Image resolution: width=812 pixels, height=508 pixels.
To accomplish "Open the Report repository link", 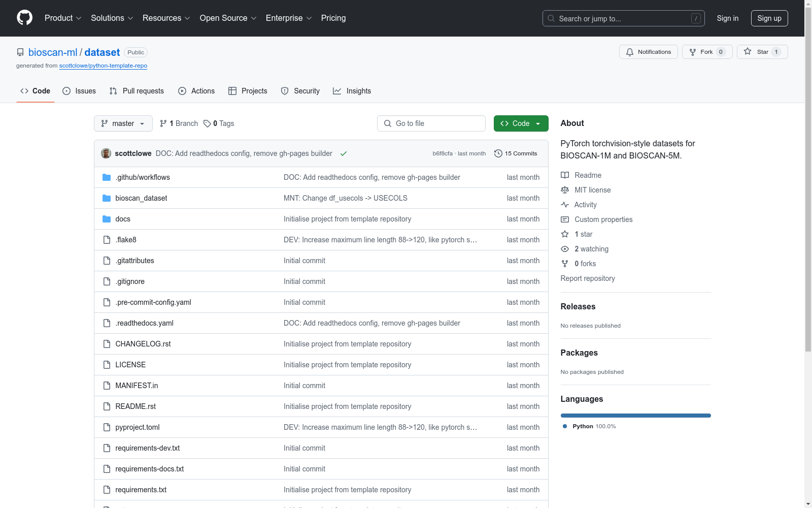I will coord(588,278).
